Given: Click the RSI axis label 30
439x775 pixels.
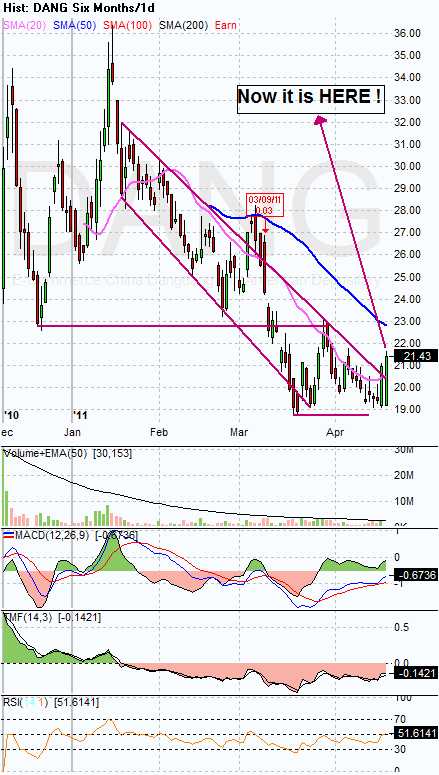Looking at the screenshot, I should 400,750.
